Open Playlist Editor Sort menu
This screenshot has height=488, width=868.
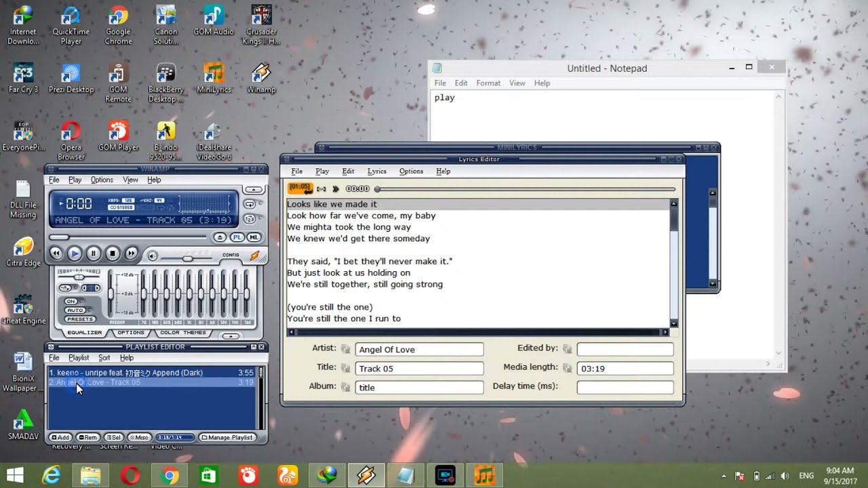click(x=104, y=358)
